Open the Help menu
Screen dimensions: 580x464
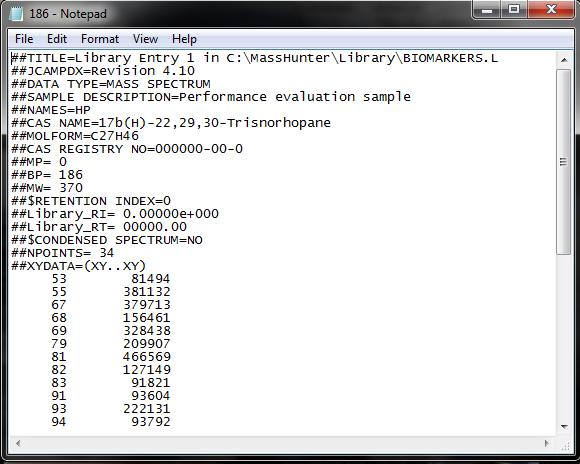click(184, 39)
